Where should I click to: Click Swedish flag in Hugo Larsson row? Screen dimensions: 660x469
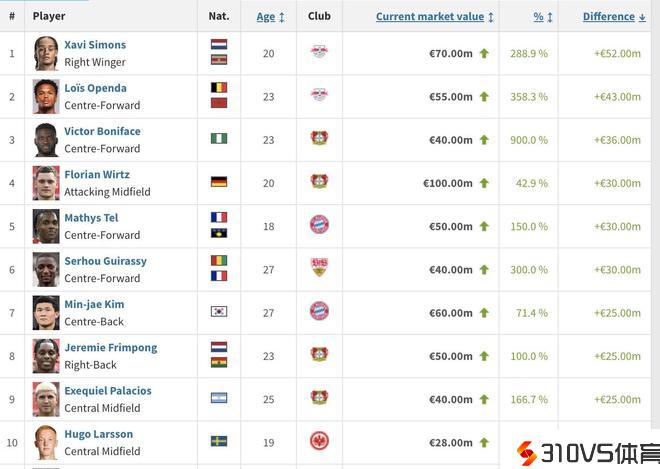point(219,441)
